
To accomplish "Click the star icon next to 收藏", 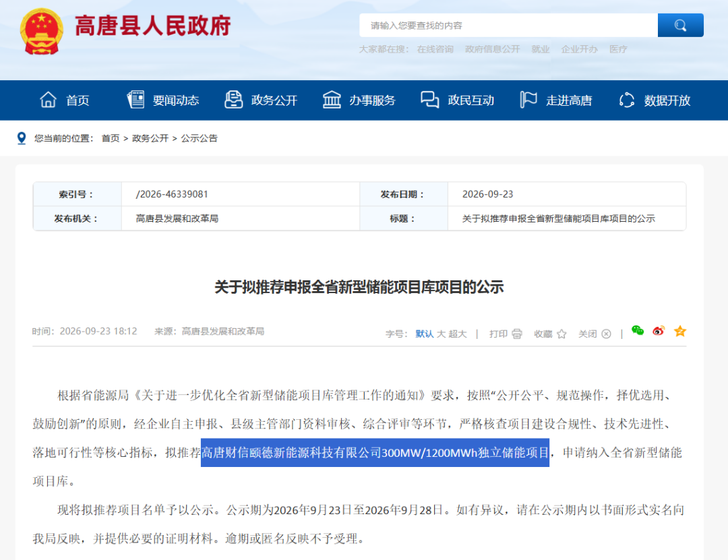I will 562,334.
